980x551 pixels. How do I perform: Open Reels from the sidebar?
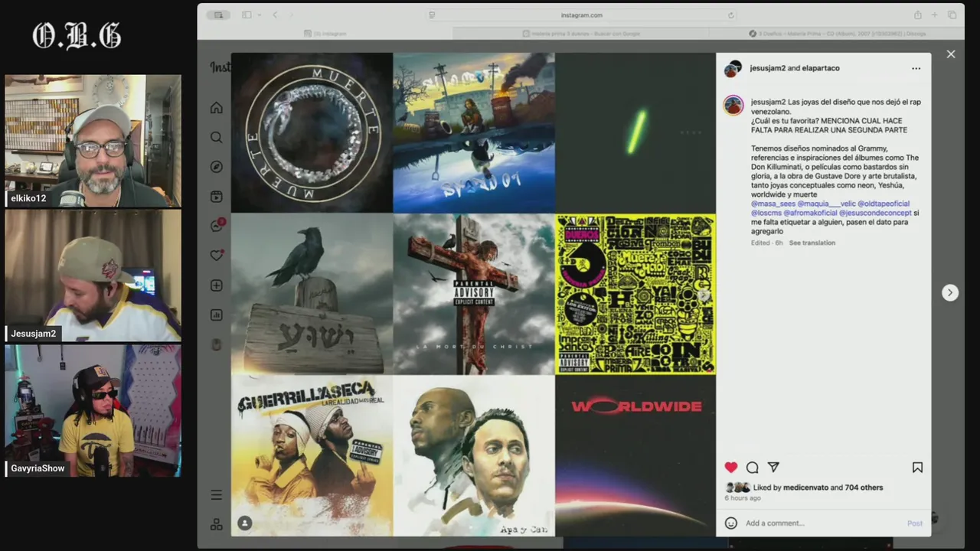pyautogui.click(x=217, y=197)
